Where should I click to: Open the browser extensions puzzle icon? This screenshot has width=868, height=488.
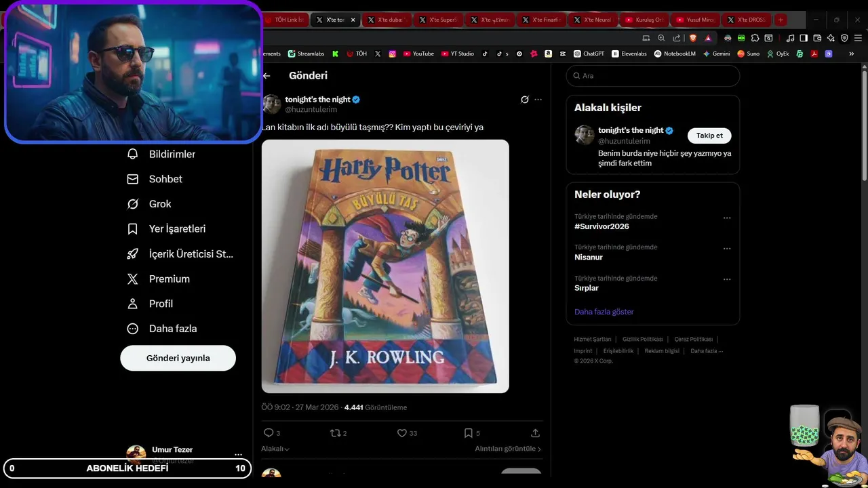point(756,38)
